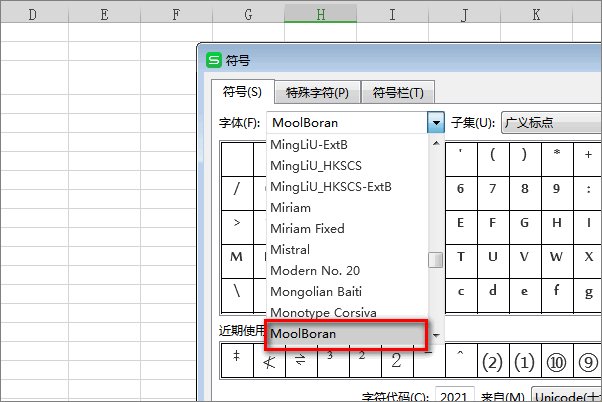Pick the slash '/' symbol
The image size is (602, 402).
pyautogui.click(x=237, y=193)
